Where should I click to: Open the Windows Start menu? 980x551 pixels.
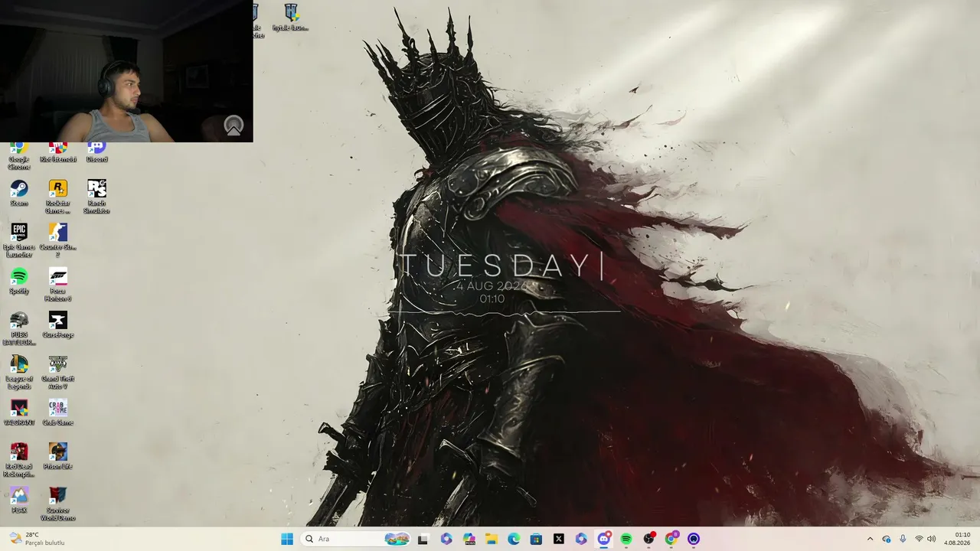(x=287, y=539)
